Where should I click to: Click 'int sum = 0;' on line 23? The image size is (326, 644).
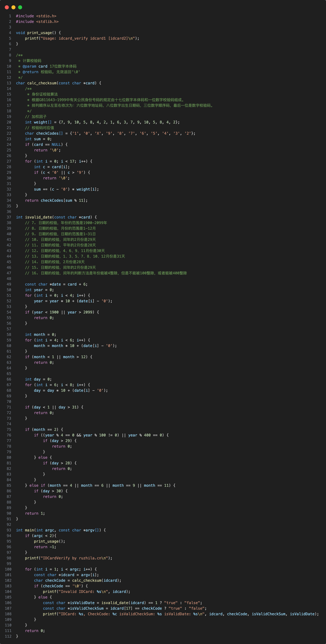click(38, 139)
